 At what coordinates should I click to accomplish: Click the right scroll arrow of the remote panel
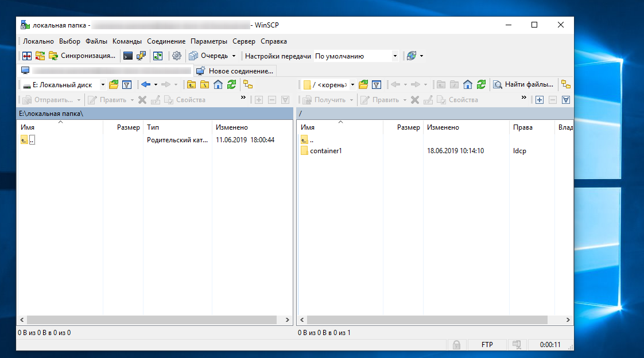(x=568, y=320)
